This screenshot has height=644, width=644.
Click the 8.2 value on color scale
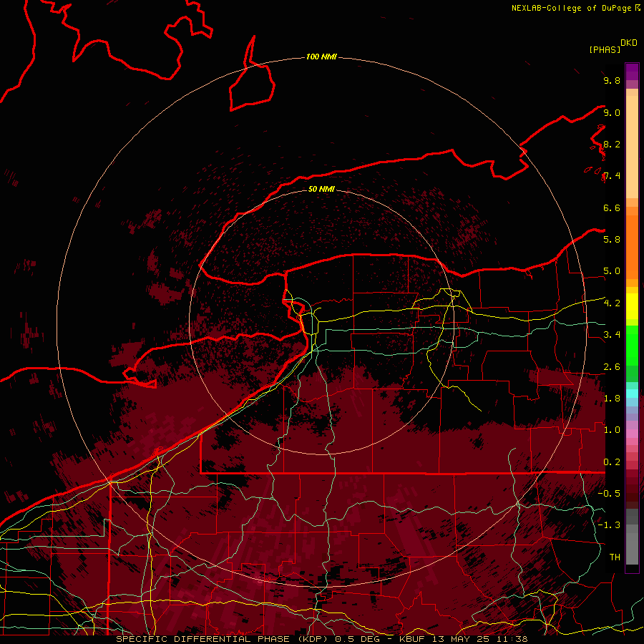612,144
